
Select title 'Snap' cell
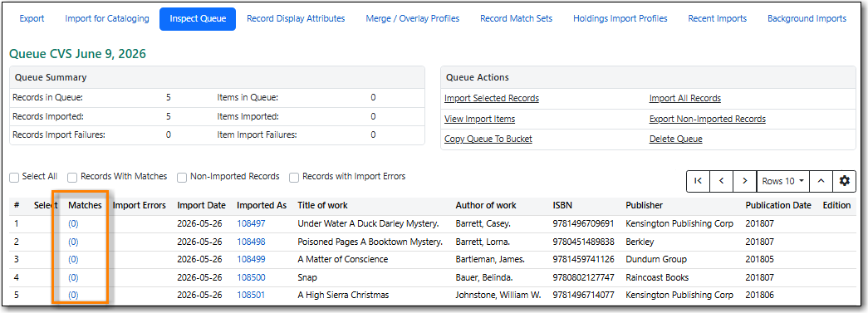tap(307, 277)
